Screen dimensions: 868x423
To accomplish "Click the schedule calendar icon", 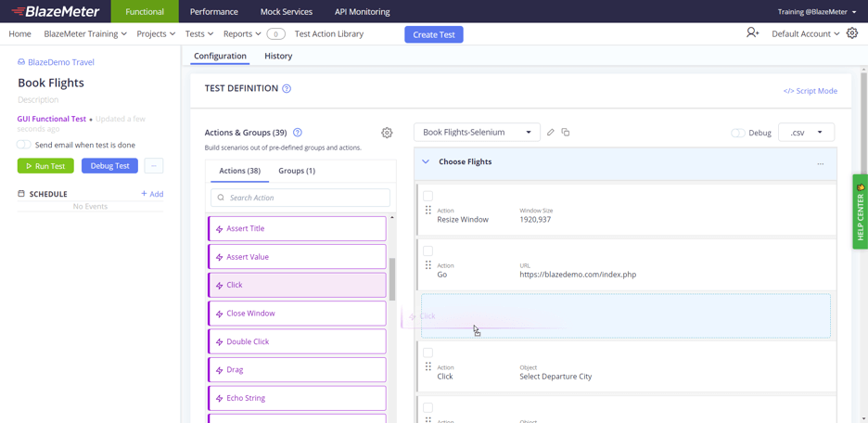I will point(21,194).
